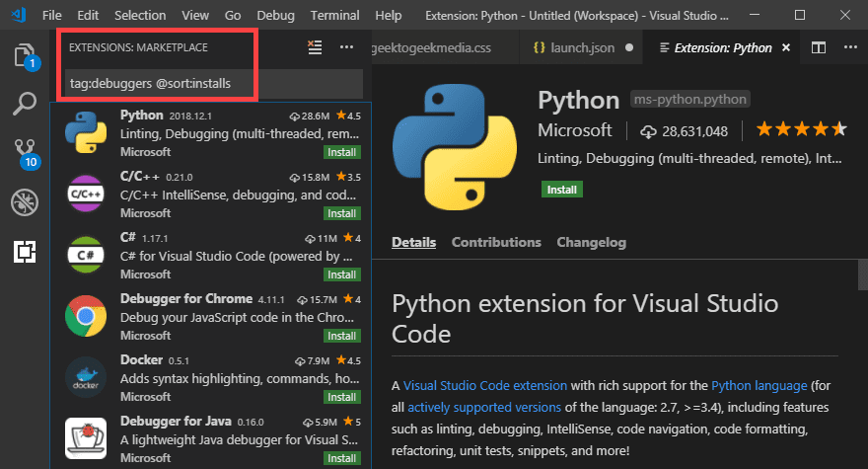Open the Explorer view in activity bar

pyautogui.click(x=24, y=54)
